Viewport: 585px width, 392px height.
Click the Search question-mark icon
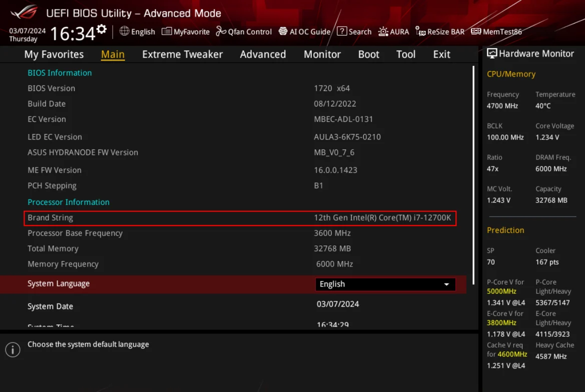coord(342,31)
